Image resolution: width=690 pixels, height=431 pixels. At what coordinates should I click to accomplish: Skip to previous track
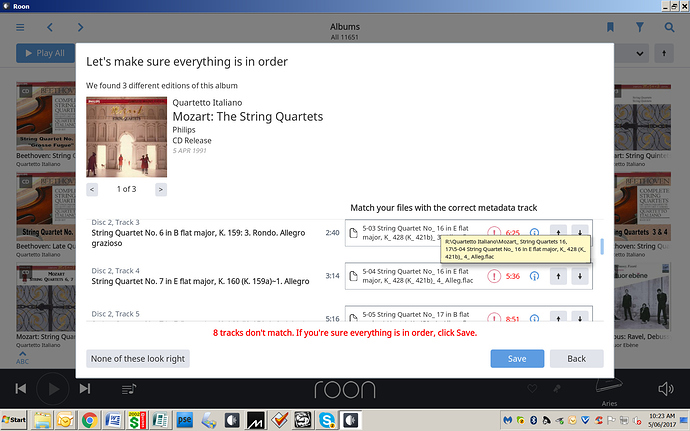(21, 389)
